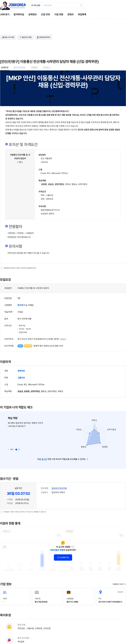Click the 고졸이상 education text
Image resolution: width=126 pixels, height=644 pixels.
pos(21,377)
